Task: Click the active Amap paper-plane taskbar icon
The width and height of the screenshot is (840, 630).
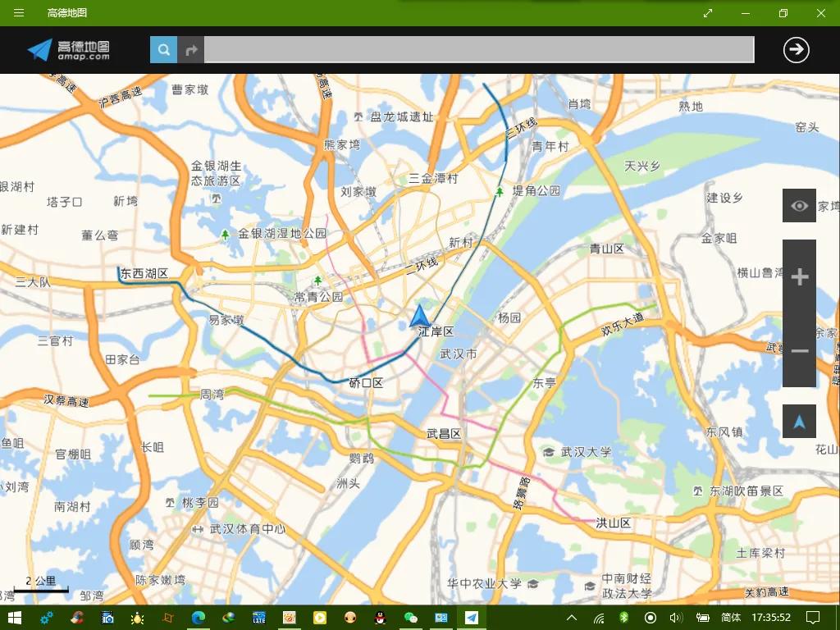Action: point(471,618)
